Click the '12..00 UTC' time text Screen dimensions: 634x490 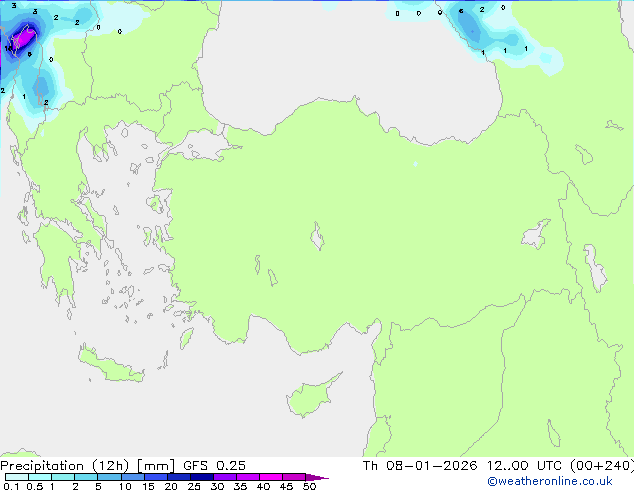(524, 466)
